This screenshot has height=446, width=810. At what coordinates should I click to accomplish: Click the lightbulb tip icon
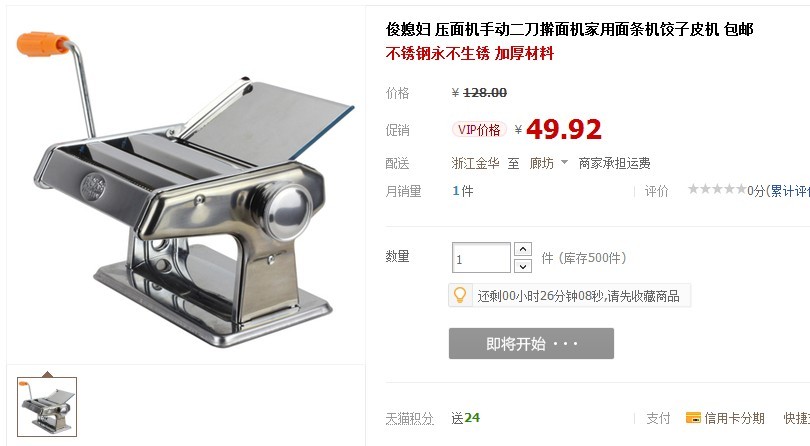pyautogui.click(x=460, y=296)
